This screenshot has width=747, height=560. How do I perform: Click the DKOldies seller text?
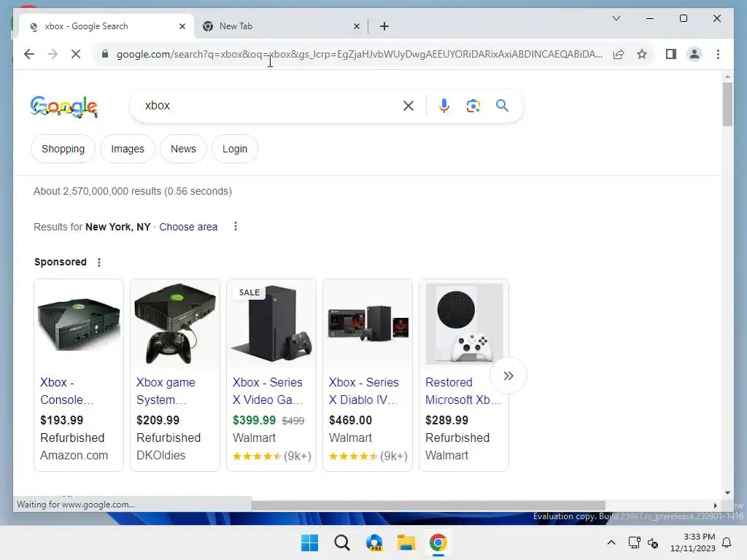pos(160,456)
